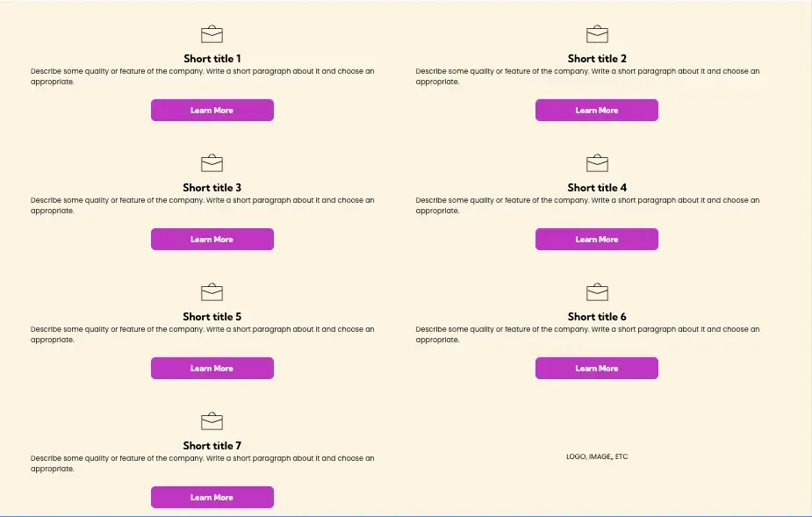
Task: Select the briefcase icon above Short title 4
Action: pos(597,163)
